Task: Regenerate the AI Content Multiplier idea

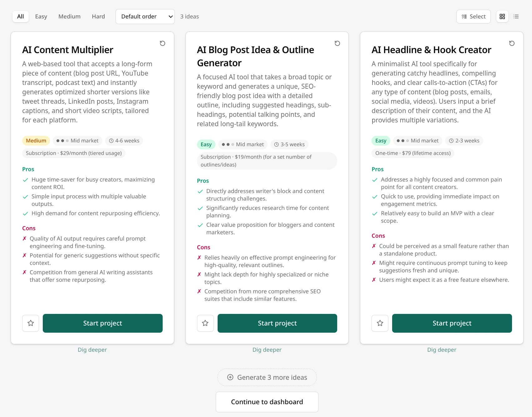Action: point(162,43)
